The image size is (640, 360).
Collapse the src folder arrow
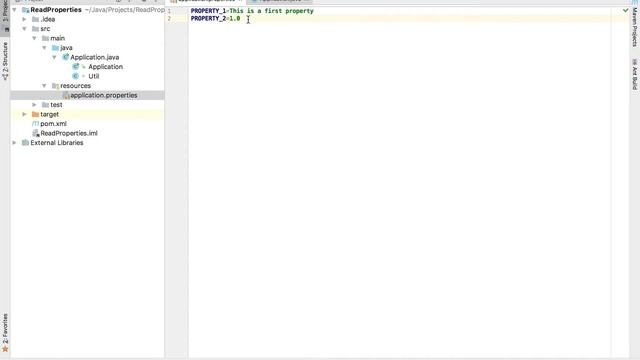(x=24, y=29)
